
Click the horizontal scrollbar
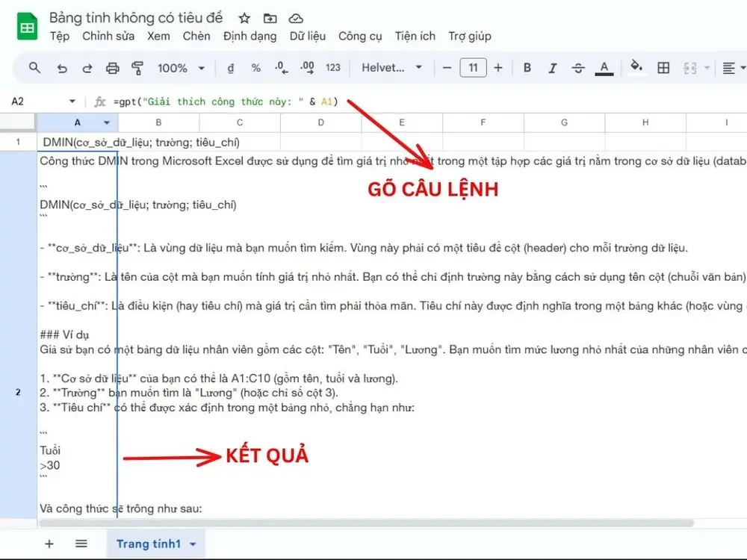point(366,523)
